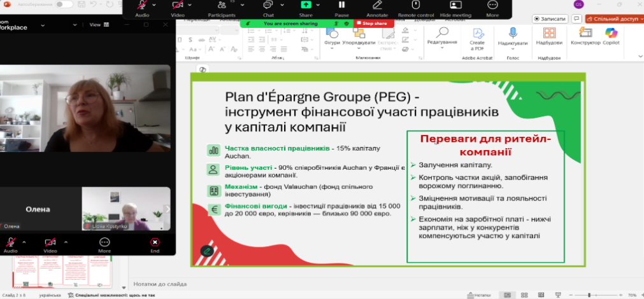Click the Нотатки notes status bar button
The height and width of the screenshot is (299, 644).
[479, 295]
